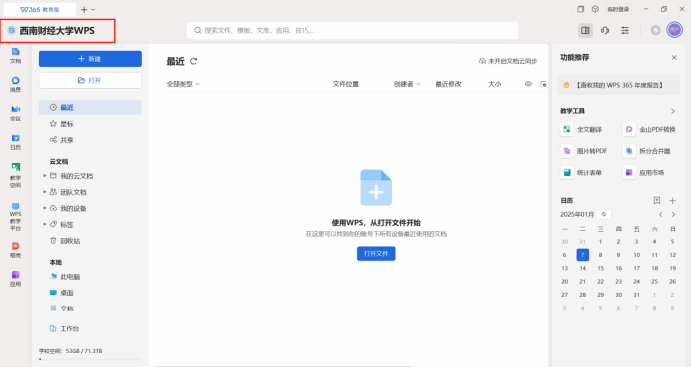This screenshot has height=368, width=692.
Task: Close the 功能推荐 panel
Action: [x=674, y=57]
